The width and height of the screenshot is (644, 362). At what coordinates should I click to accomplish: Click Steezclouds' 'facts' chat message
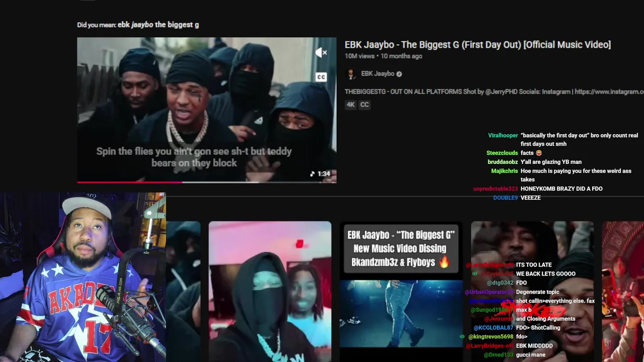tap(531, 153)
